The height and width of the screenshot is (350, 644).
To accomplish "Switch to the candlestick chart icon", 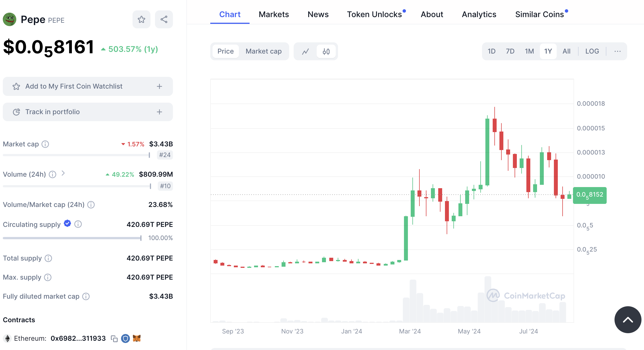I will (x=326, y=51).
